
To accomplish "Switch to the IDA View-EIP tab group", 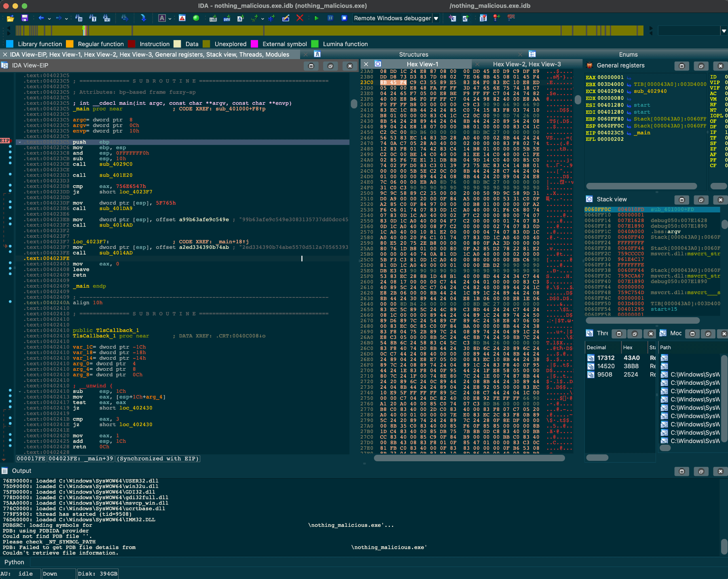I will point(150,54).
